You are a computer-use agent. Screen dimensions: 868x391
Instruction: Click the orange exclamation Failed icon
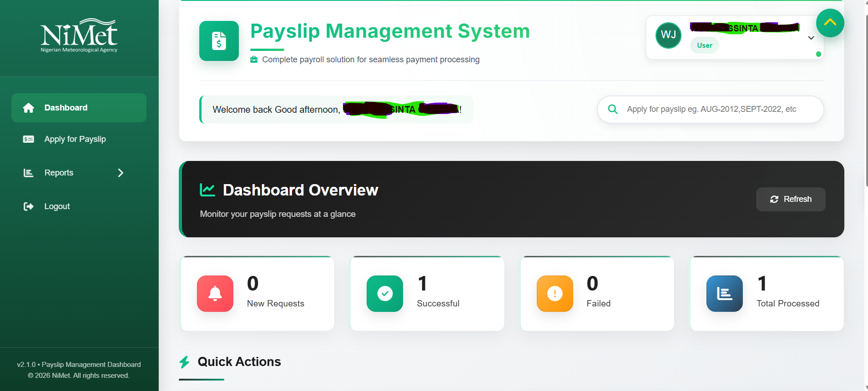555,294
